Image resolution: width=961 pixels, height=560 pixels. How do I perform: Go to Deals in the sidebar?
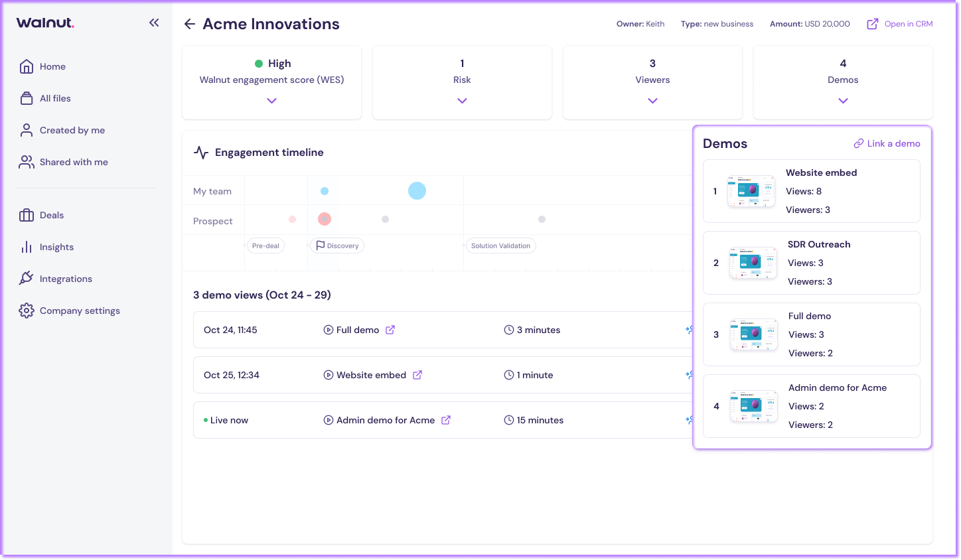click(52, 215)
